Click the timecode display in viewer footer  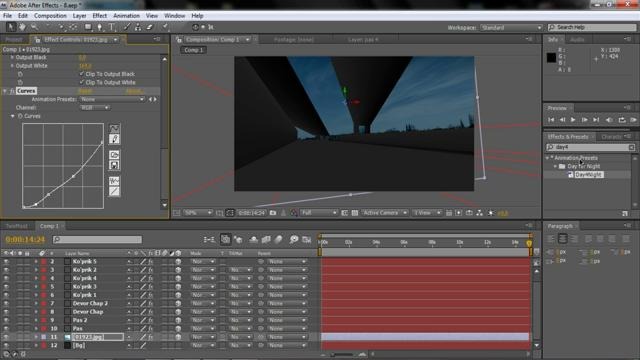251,213
